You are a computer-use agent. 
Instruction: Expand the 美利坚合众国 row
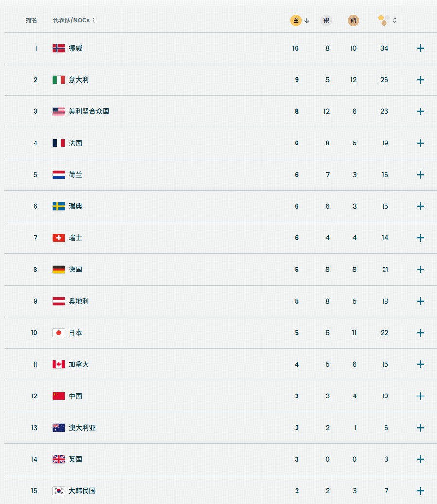click(x=420, y=111)
